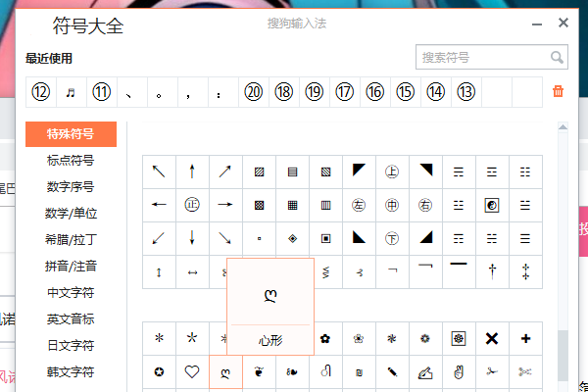
Task: Open the 韩文字符 category
Action: point(71,371)
